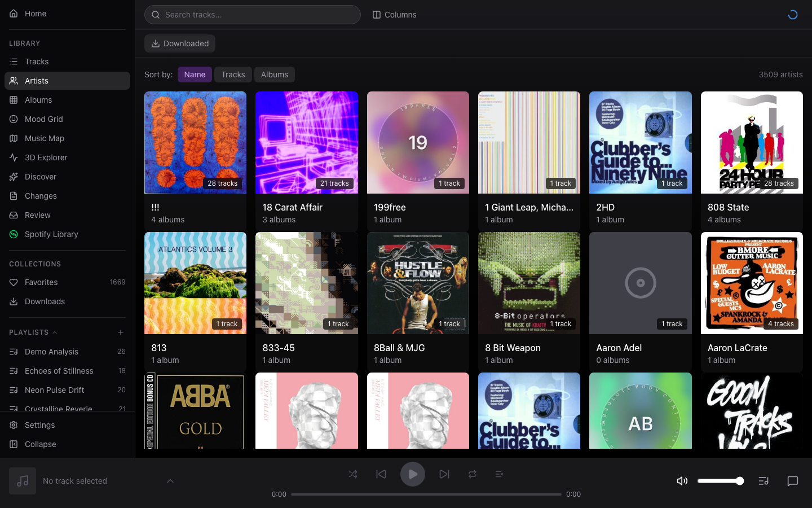Toggle repeat mode
812x508 pixels.
[473, 474]
